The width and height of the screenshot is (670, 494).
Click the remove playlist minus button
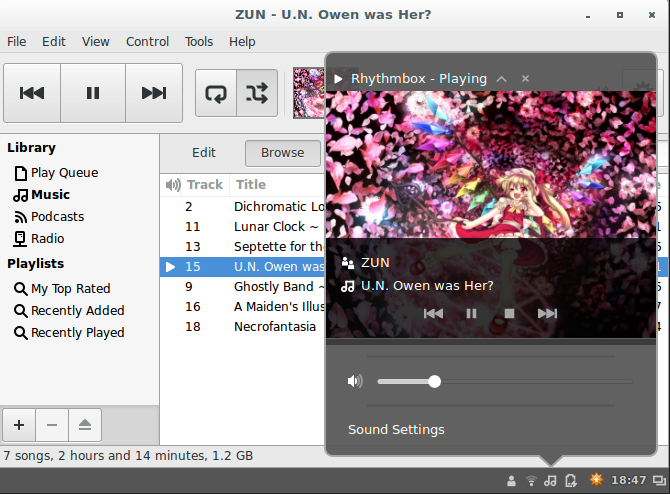pyautogui.click(x=52, y=425)
